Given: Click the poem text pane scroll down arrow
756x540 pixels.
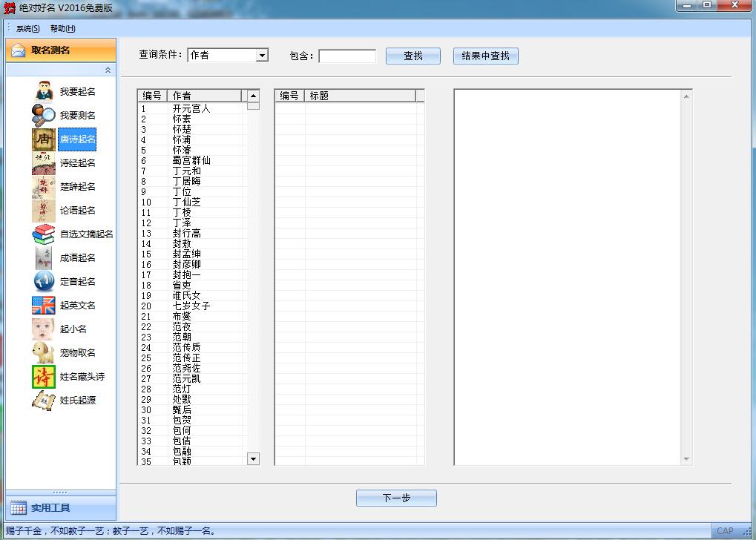Looking at the screenshot, I should tap(686, 459).
